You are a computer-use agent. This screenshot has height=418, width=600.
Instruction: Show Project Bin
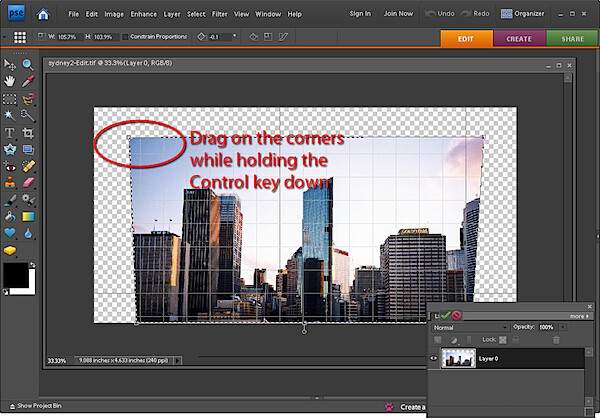(35, 406)
